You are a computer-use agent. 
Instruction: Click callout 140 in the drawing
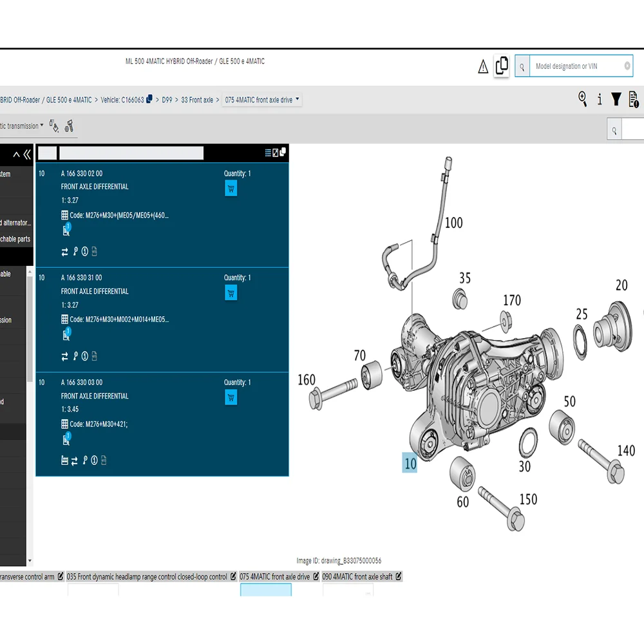click(626, 451)
